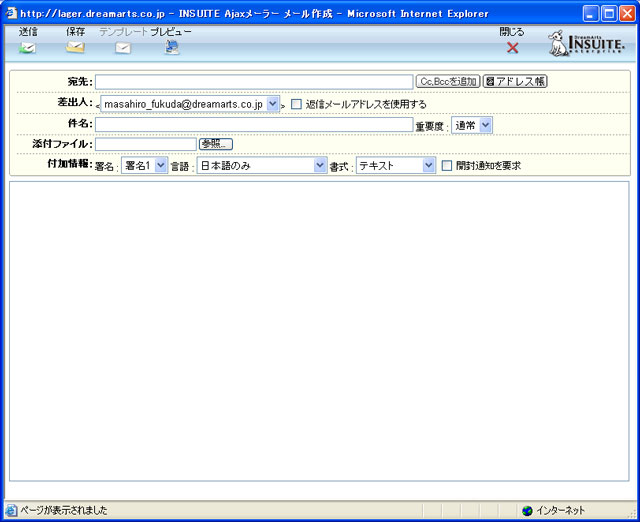The height and width of the screenshot is (522, 640).
Task: Click the テンプレート label in toolbar
Action: tap(124, 32)
